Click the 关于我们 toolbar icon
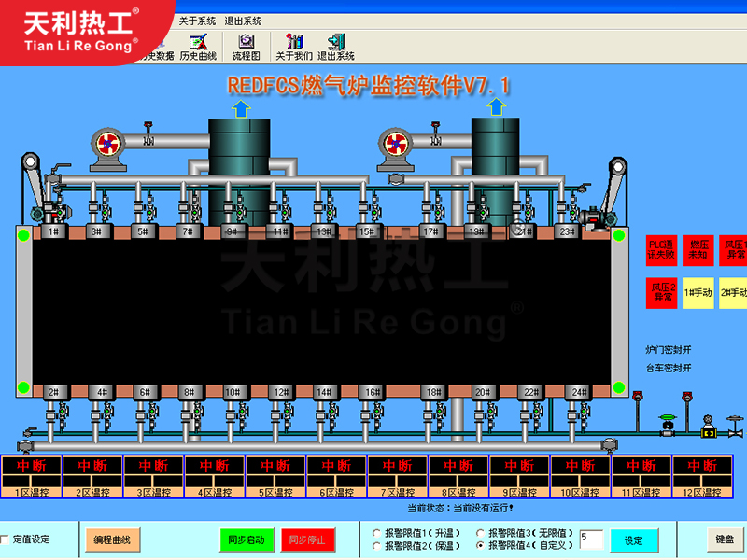The height and width of the screenshot is (560, 747). (x=294, y=47)
